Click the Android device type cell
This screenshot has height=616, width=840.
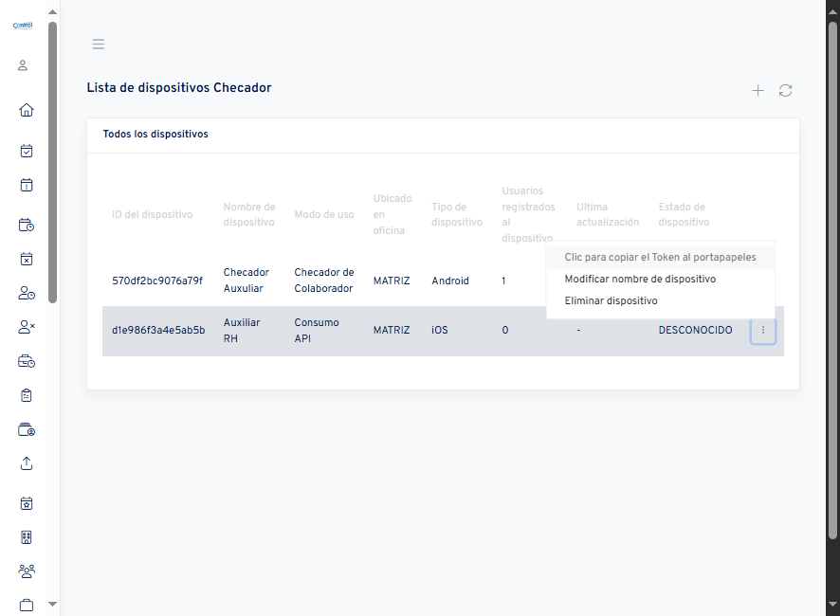450,281
